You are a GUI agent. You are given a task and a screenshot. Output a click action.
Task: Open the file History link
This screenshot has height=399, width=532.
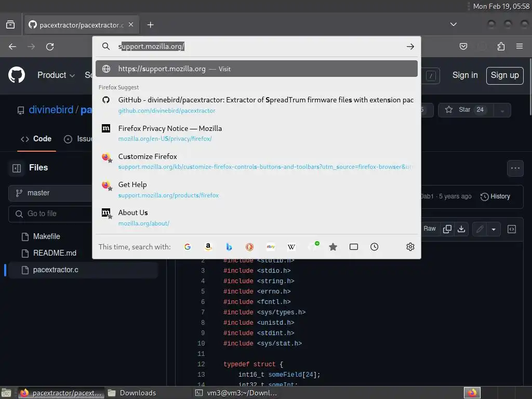495,196
